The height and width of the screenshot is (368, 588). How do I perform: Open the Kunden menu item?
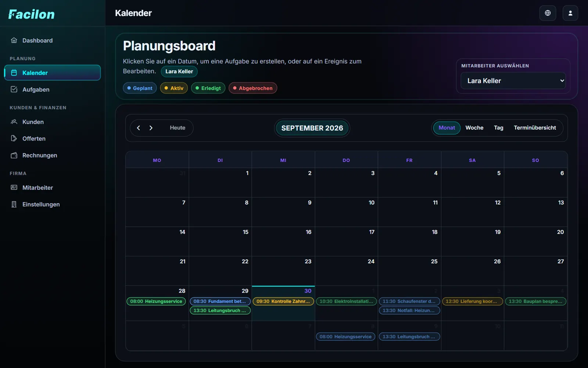coord(53,122)
